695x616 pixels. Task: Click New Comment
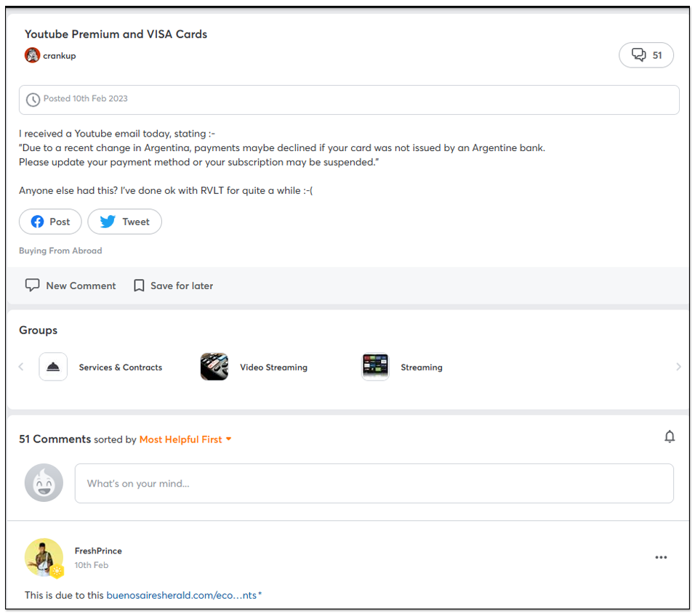71,285
